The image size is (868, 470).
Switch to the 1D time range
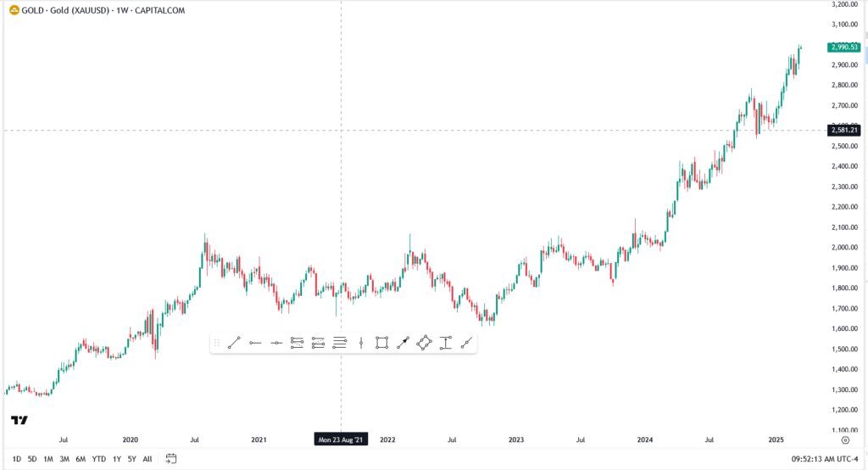pyautogui.click(x=17, y=459)
